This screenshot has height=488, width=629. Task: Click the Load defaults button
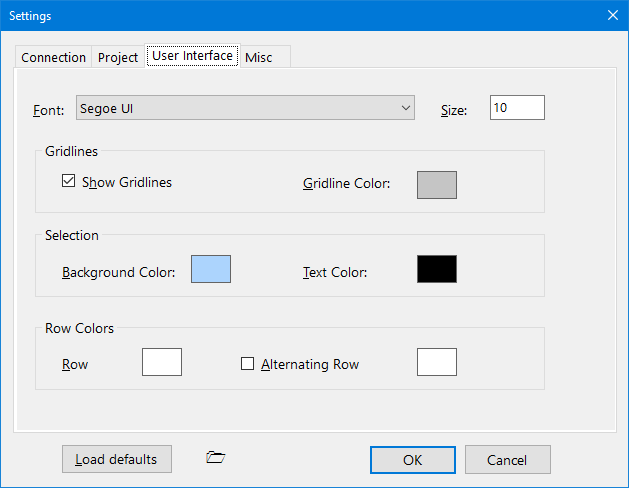point(117,459)
